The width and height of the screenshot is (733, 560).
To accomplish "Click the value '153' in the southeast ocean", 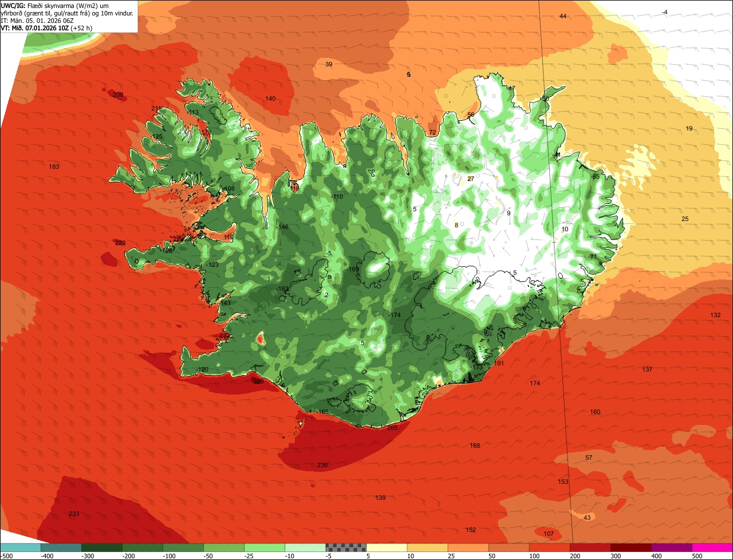I will click(563, 482).
